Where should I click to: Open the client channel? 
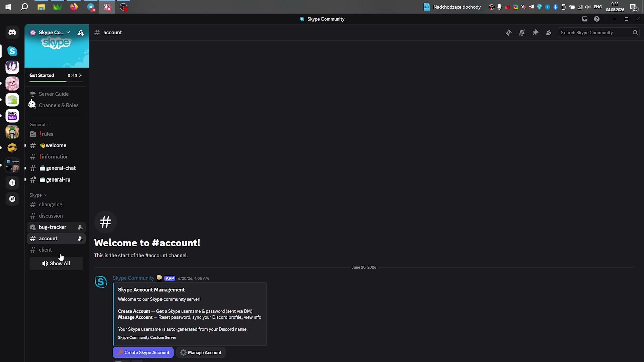point(56,250)
